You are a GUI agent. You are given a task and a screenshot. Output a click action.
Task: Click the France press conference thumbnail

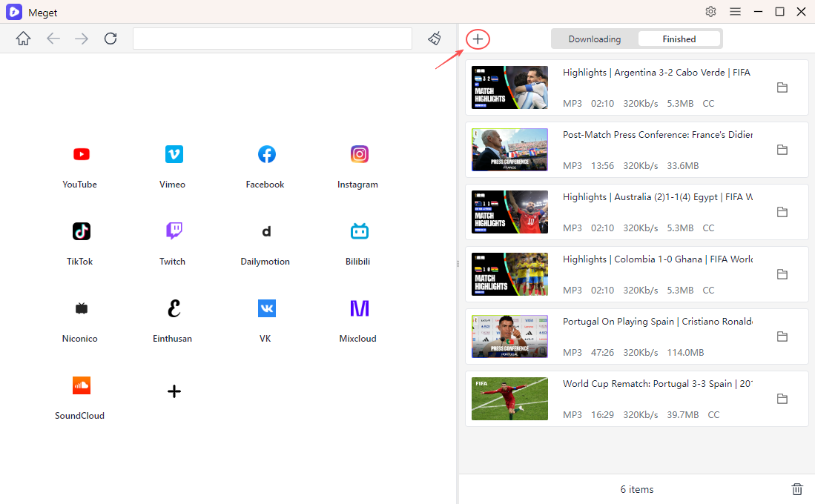tap(509, 150)
